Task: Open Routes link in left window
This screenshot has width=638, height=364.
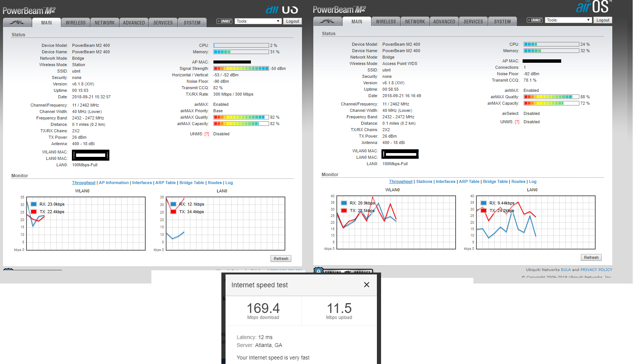Action: (215, 183)
